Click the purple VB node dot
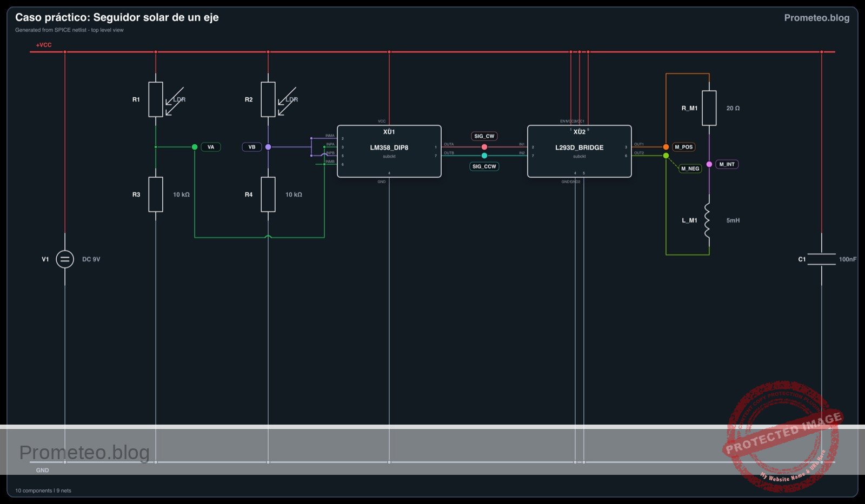This screenshot has height=504, width=865. point(268,147)
